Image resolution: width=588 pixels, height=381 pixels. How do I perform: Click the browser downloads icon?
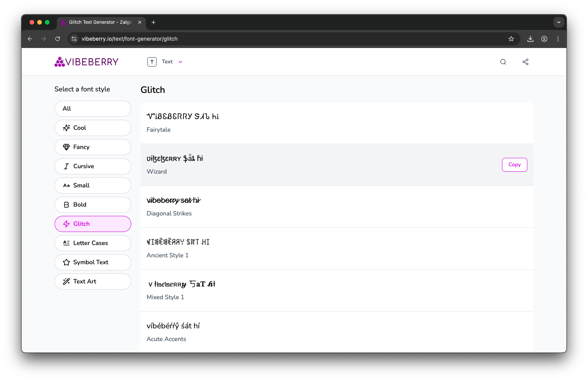(x=530, y=38)
